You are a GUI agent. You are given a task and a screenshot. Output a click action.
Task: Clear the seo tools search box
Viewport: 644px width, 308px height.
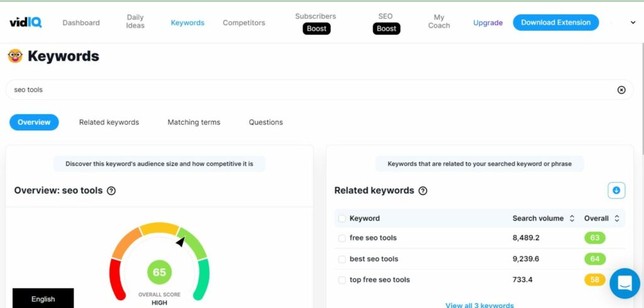[621, 89]
